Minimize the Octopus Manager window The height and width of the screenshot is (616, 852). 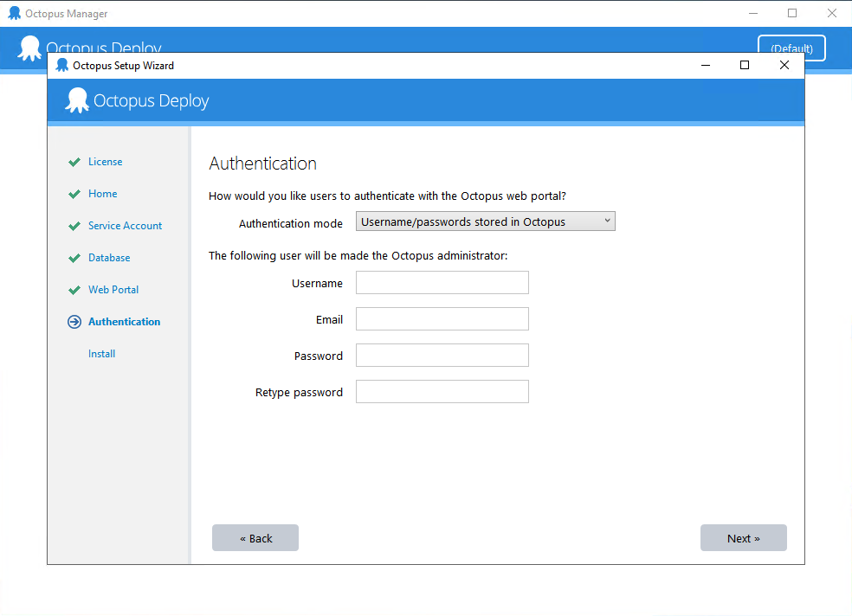point(753,13)
